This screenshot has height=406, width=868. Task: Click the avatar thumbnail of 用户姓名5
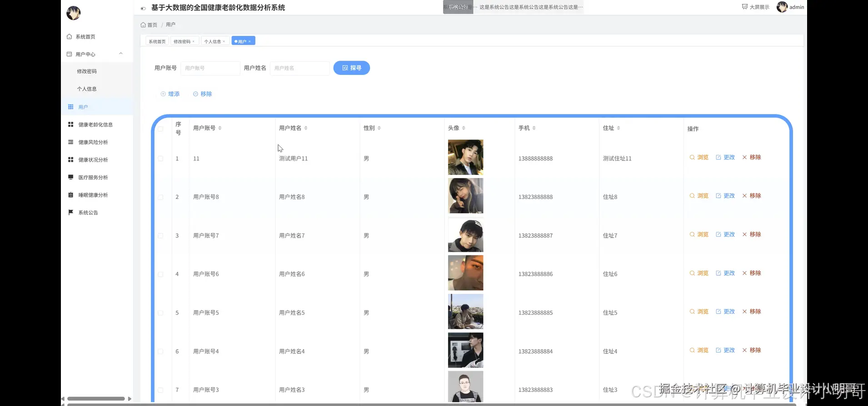click(x=465, y=312)
